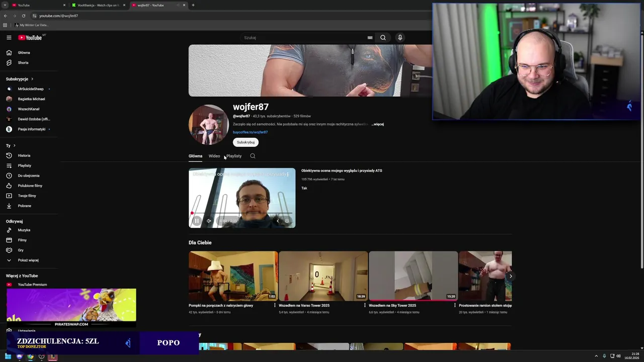
Task: Open the sidebar Playlisty entry
Action: pos(30,165)
